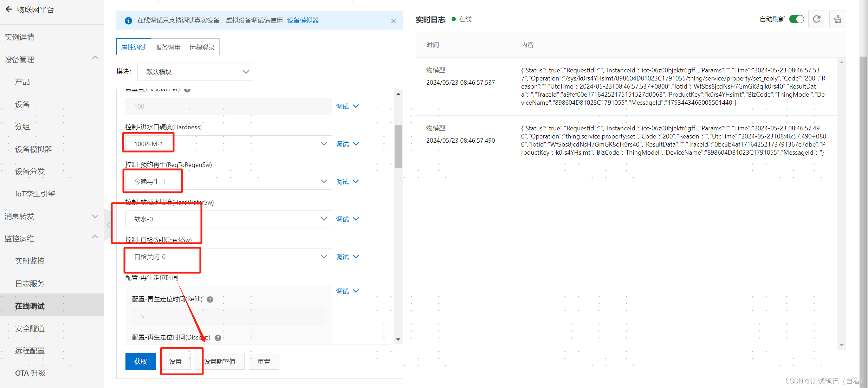Screen dimensions: 868x388
Task: Click the property list scrollbar thumb
Action: 398,146
